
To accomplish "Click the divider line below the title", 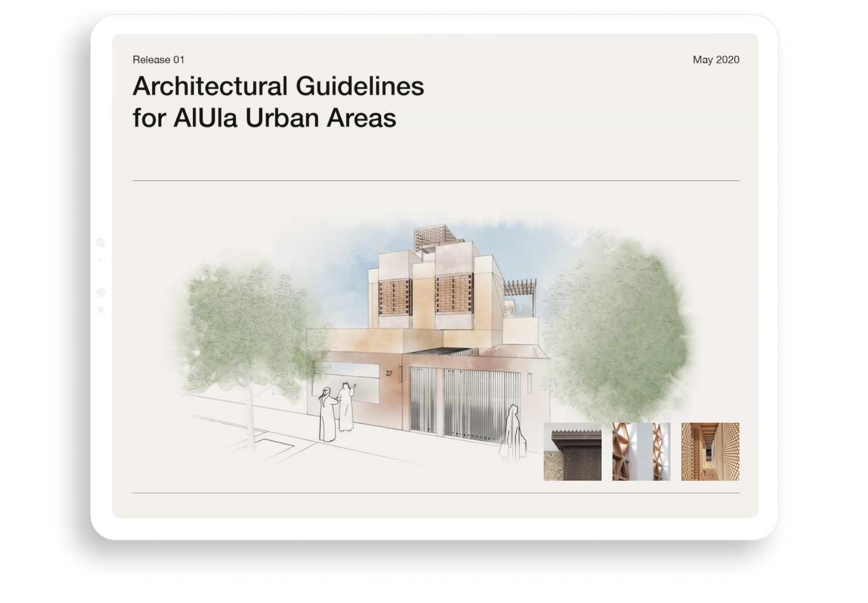I will pyautogui.click(x=436, y=180).
